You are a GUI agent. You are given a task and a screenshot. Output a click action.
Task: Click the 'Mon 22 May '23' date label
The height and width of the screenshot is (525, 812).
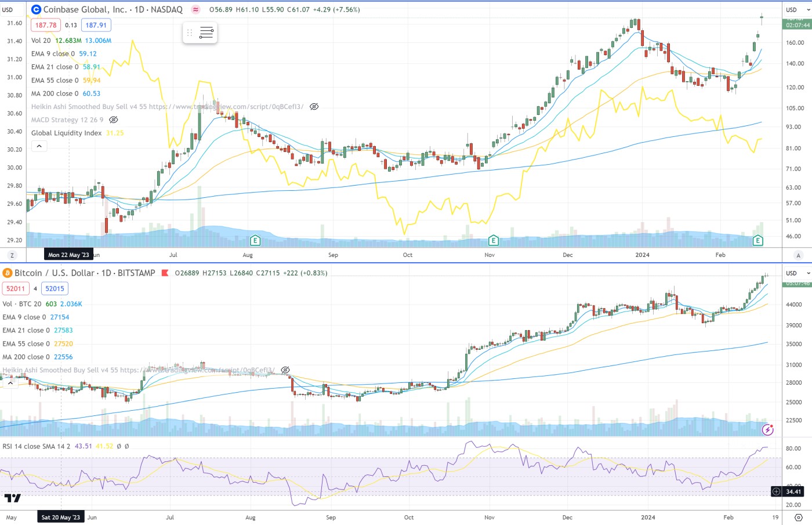pyautogui.click(x=69, y=255)
